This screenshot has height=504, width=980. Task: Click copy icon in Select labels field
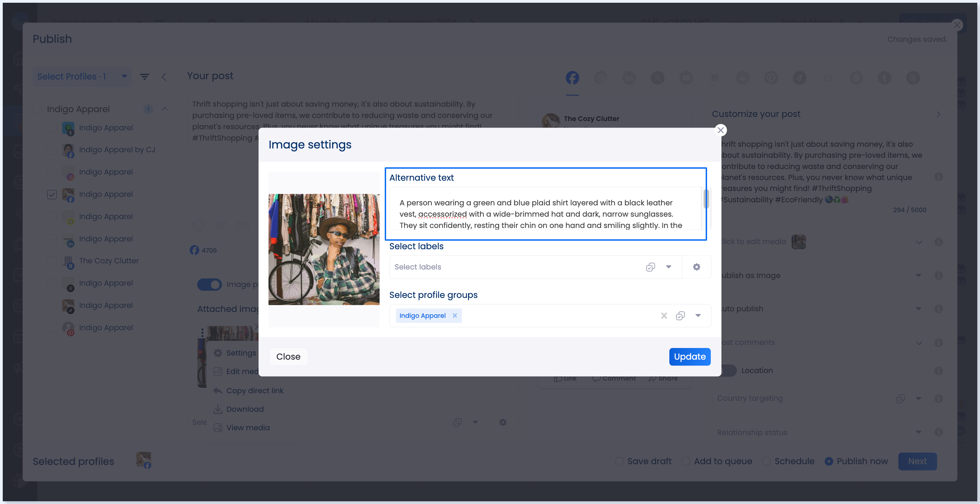point(650,267)
